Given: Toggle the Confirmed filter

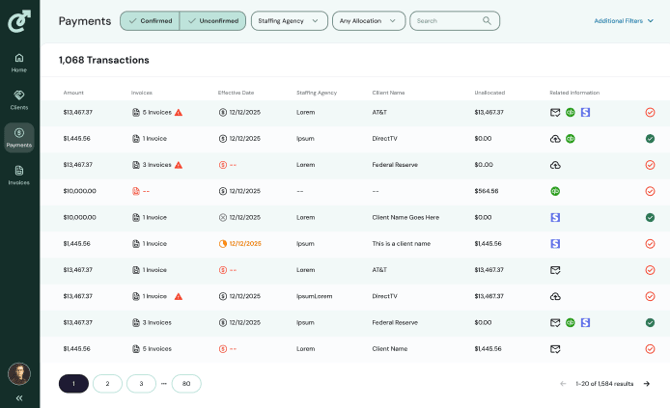Looking at the screenshot, I should tap(150, 21).
